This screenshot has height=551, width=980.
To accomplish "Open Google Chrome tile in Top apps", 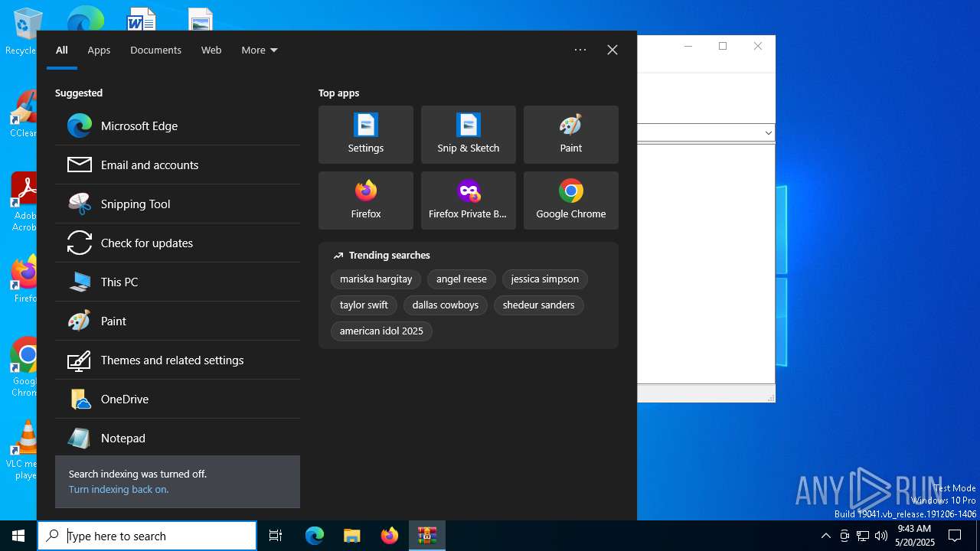I will [571, 201].
